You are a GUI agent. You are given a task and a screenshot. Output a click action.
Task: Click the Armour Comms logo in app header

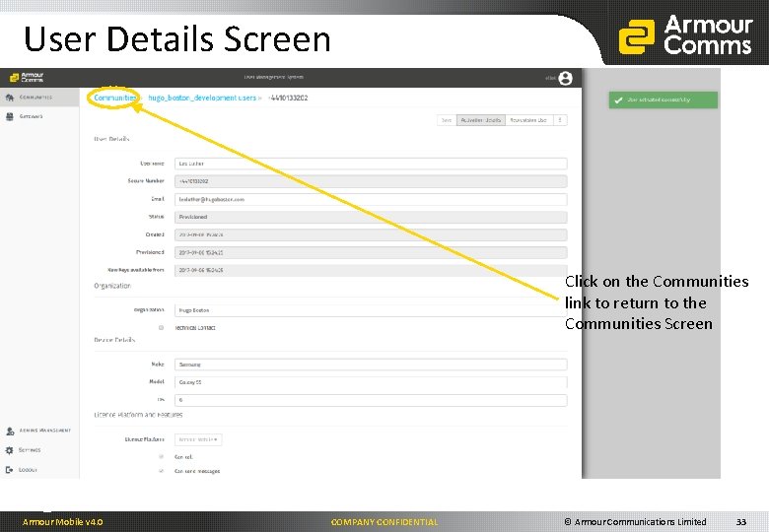(27, 78)
